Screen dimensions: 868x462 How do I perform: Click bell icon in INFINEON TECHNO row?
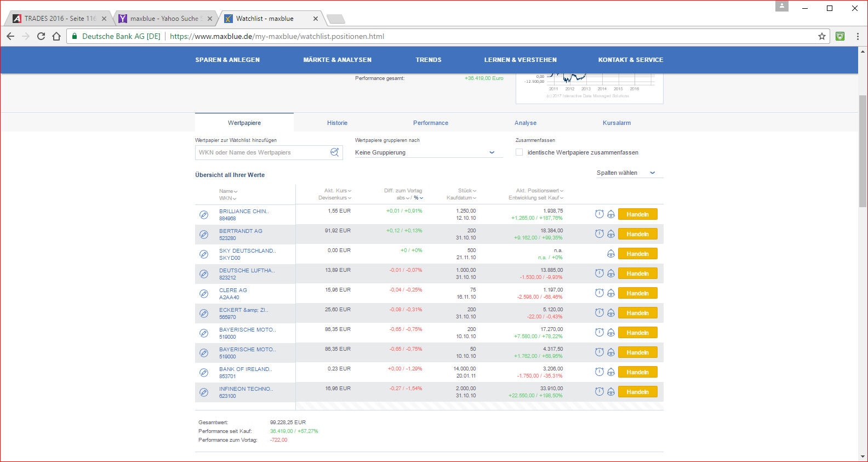pyautogui.click(x=610, y=392)
